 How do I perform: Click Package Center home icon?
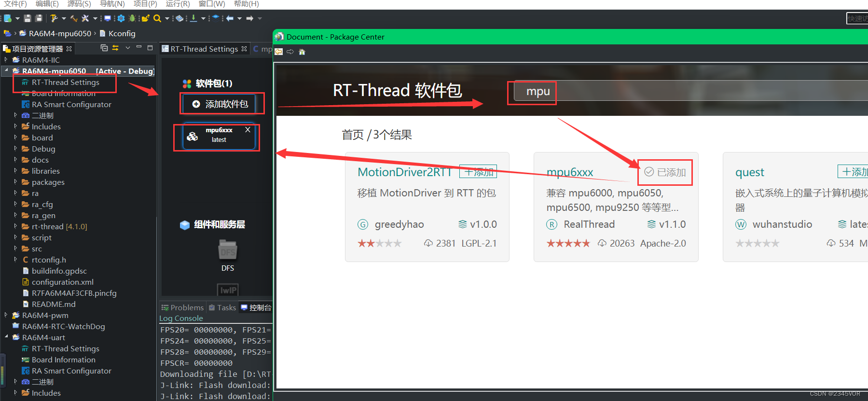tap(302, 52)
